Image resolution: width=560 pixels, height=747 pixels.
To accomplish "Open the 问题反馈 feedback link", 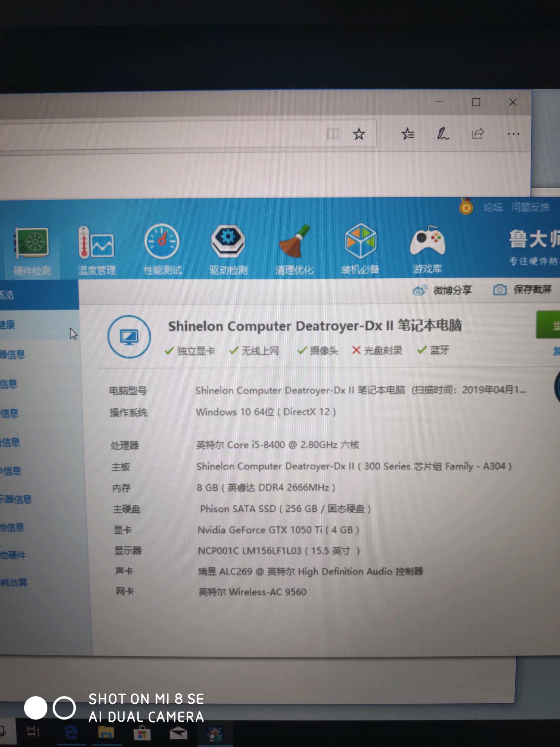I will pyautogui.click(x=530, y=207).
